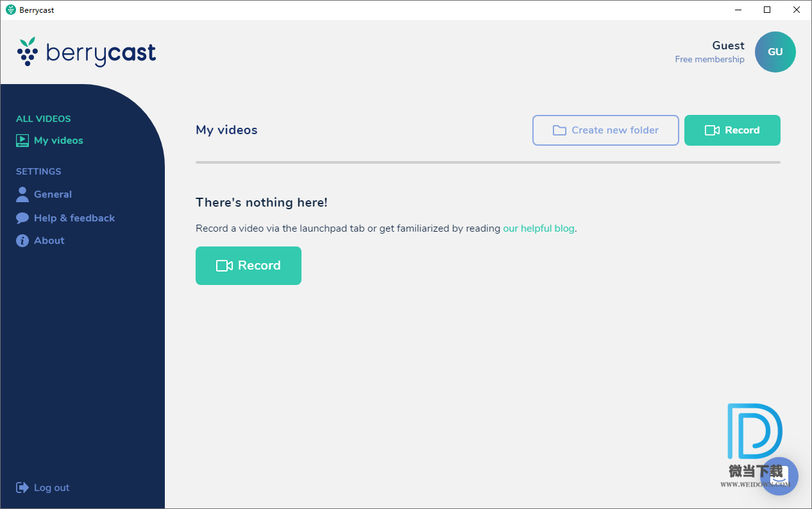Click the General person icon
Screen dimensions: 812x509
[22, 194]
